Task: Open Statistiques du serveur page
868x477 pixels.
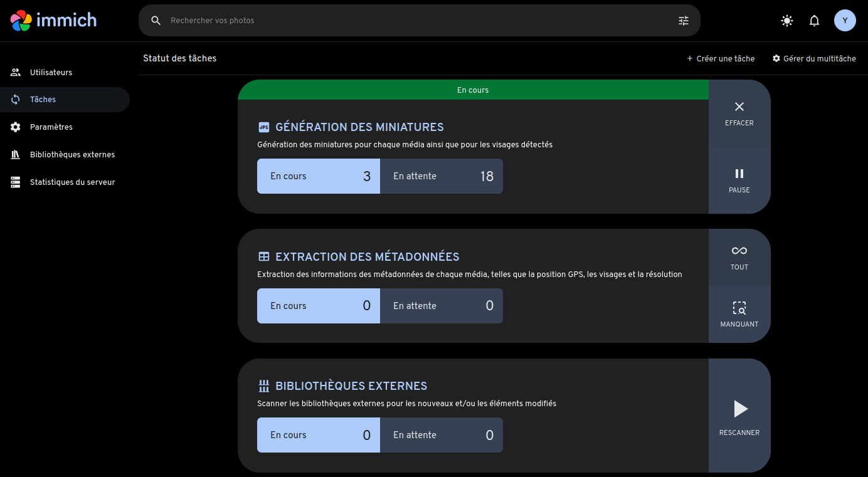Action: point(72,182)
